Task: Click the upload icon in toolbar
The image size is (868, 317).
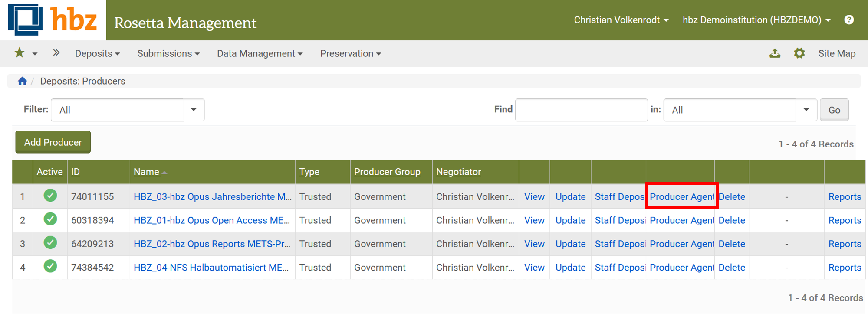Action: point(775,53)
